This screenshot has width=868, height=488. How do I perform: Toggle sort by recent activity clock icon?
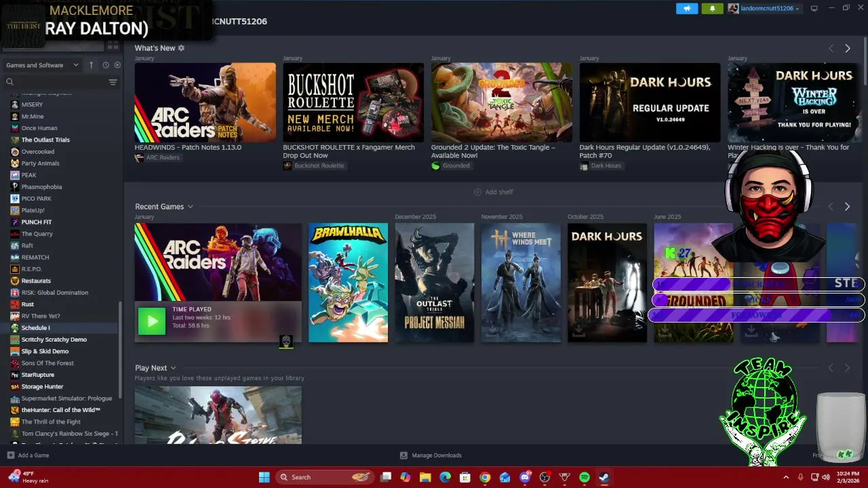tap(106, 65)
